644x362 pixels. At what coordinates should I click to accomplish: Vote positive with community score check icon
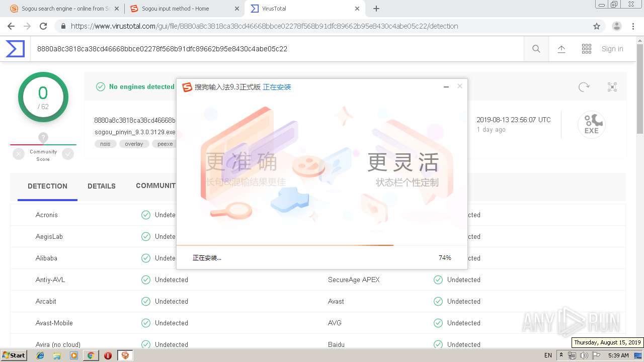click(68, 154)
